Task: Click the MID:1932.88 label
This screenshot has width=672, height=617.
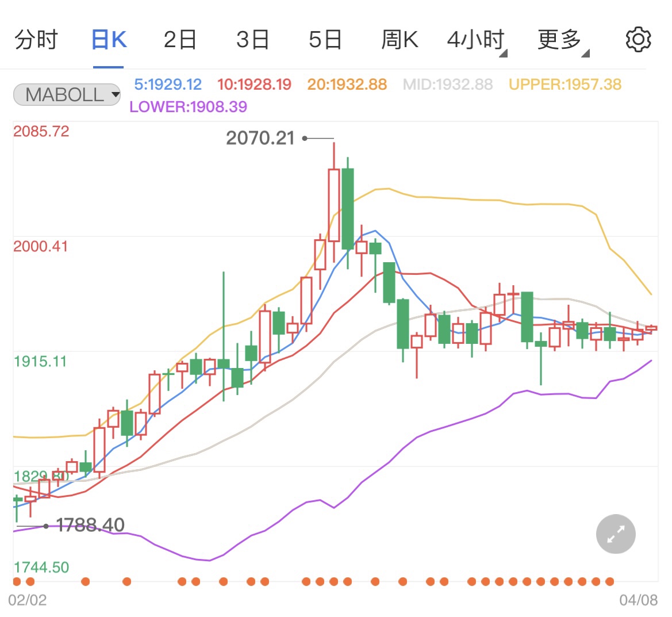Action: click(448, 85)
